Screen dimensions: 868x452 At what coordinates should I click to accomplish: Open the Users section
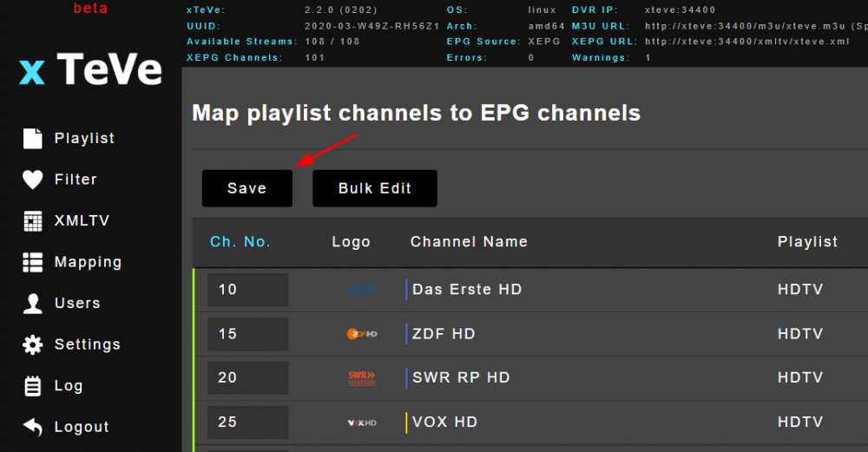tap(77, 303)
